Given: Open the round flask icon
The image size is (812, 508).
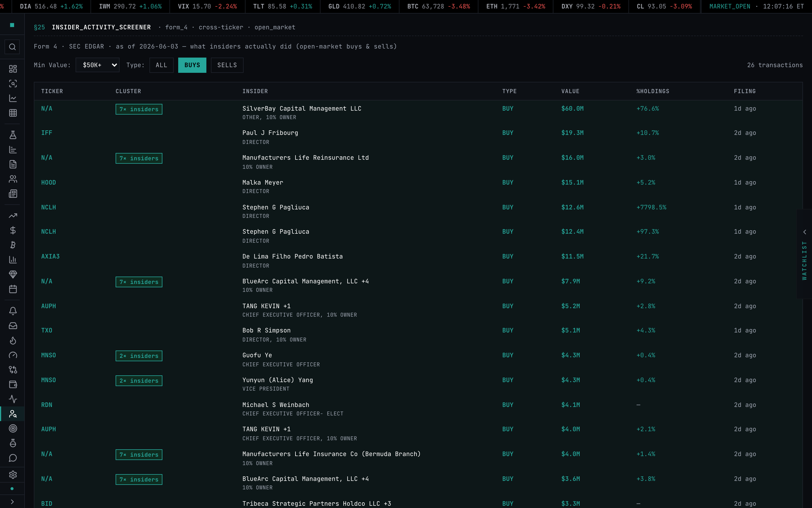Looking at the screenshot, I should click(x=13, y=443).
